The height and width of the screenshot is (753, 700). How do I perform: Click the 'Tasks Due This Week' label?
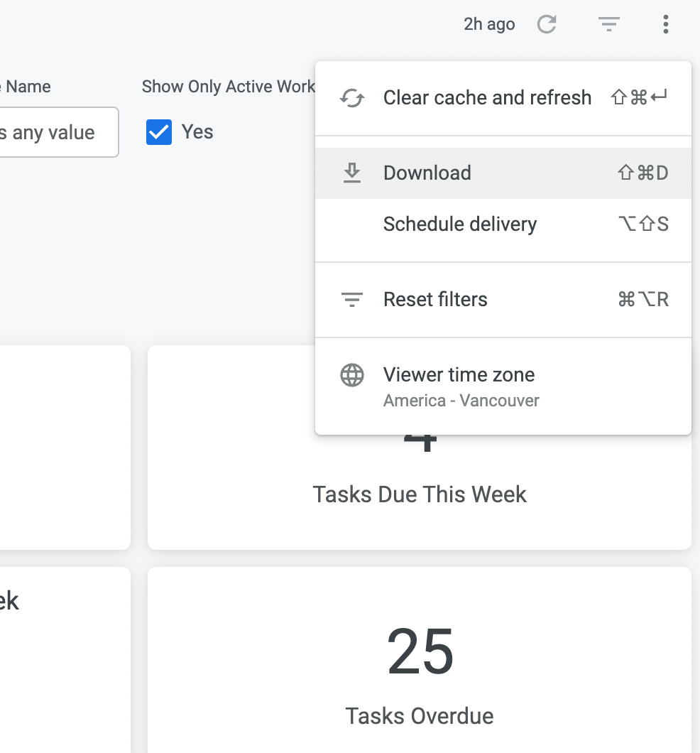420,494
